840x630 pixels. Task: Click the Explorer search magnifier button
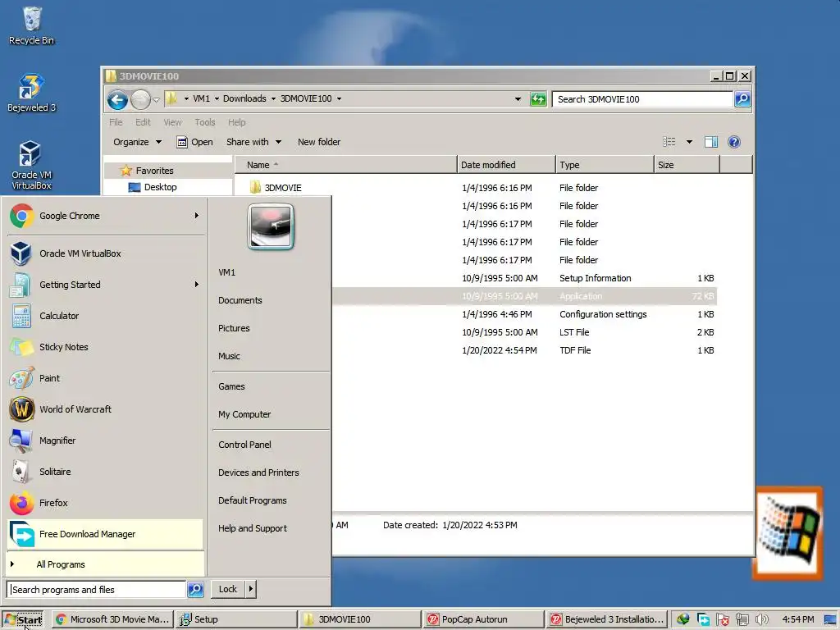point(742,99)
